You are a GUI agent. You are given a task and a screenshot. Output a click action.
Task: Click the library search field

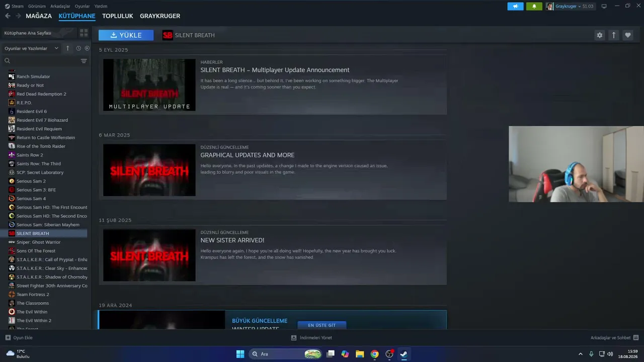(41, 61)
